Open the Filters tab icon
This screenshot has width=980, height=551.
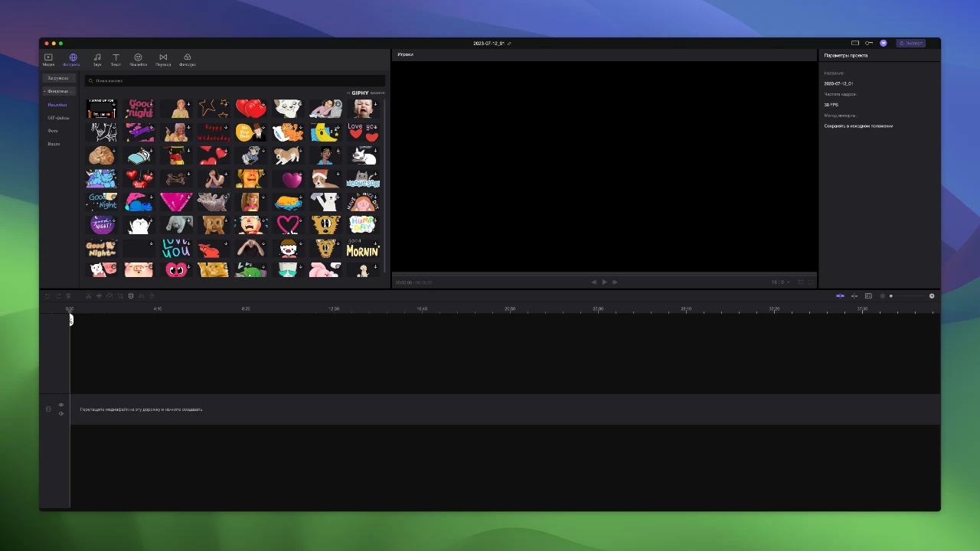coord(188,57)
